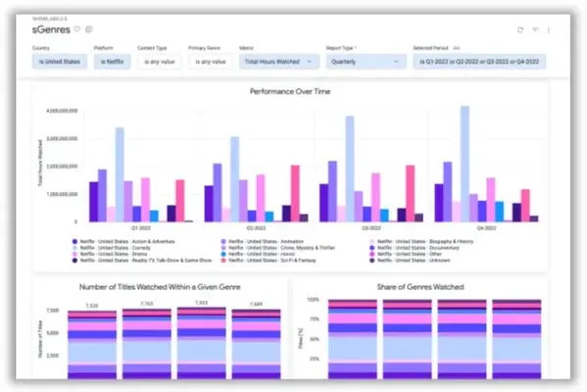The height and width of the screenshot is (392, 587).
Task: Open the Primary Genre filter 'is any value'
Action: [x=211, y=62]
